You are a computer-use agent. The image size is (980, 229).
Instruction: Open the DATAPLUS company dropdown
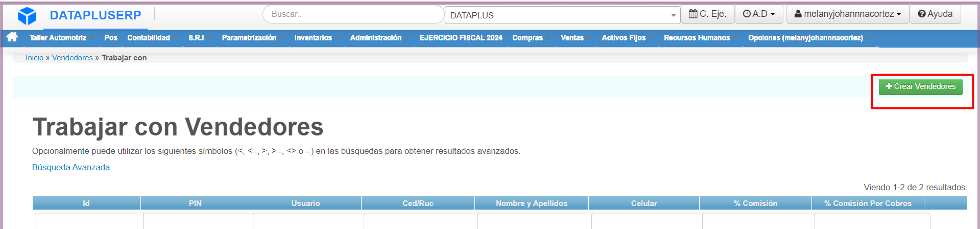[x=563, y=15]
